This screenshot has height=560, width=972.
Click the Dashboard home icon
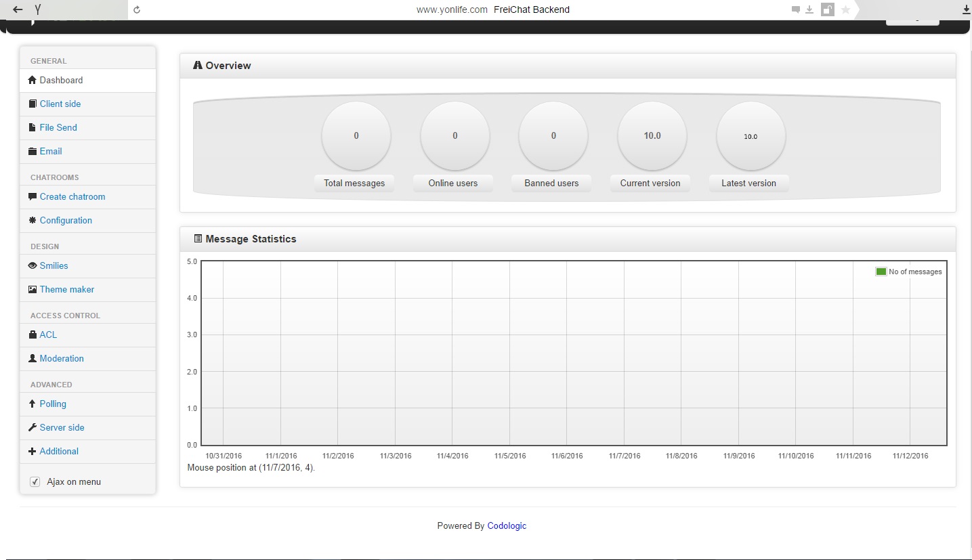[32, 80]
